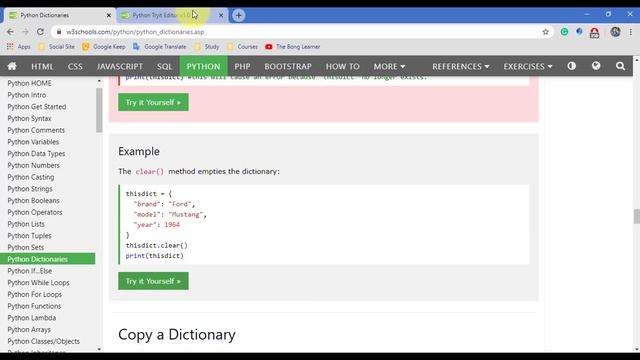Open Python Variables in sidebar
The width and height of the screenshot is (640, 360).
click(33, 142)
